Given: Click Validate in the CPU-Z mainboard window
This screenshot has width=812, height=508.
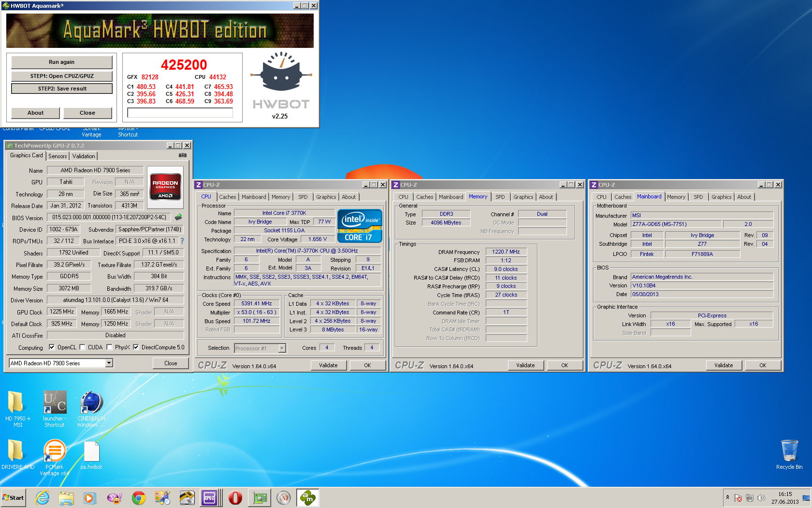Looking at the screenshot, I should (x=724, y=365).
